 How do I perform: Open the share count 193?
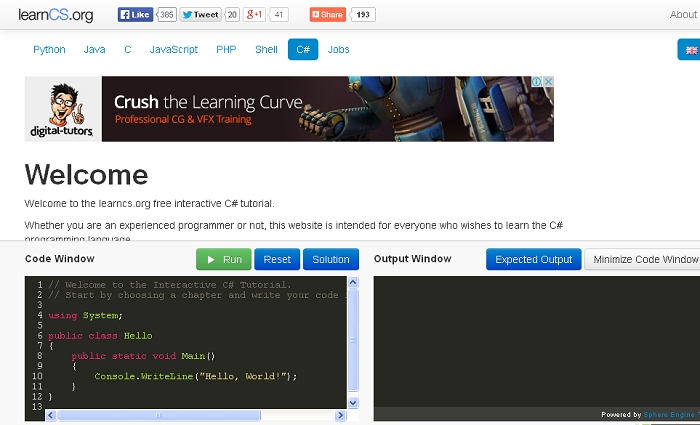363,15
